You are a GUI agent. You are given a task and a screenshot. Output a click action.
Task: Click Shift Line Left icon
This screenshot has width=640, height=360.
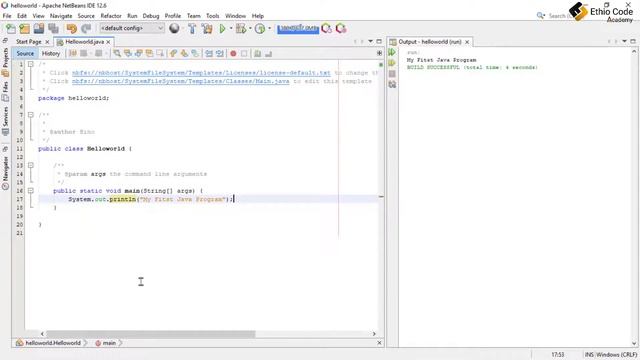click(x=209, y=53)
